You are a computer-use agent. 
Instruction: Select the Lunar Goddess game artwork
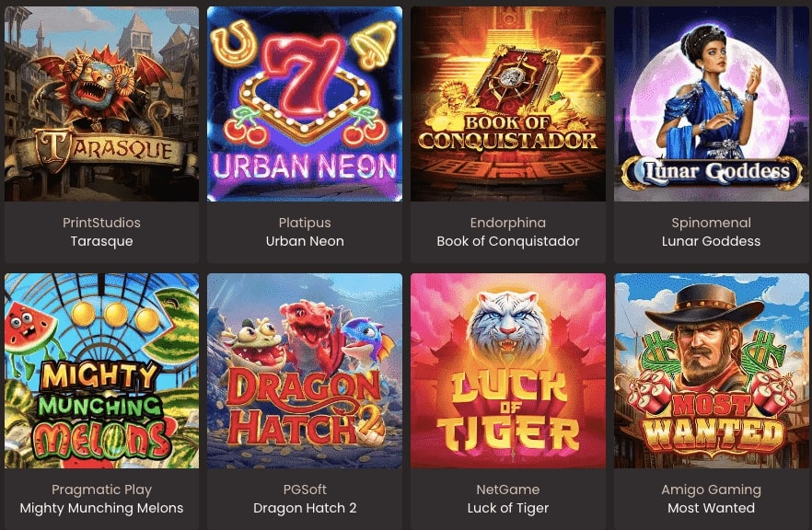tap(711, 103)
